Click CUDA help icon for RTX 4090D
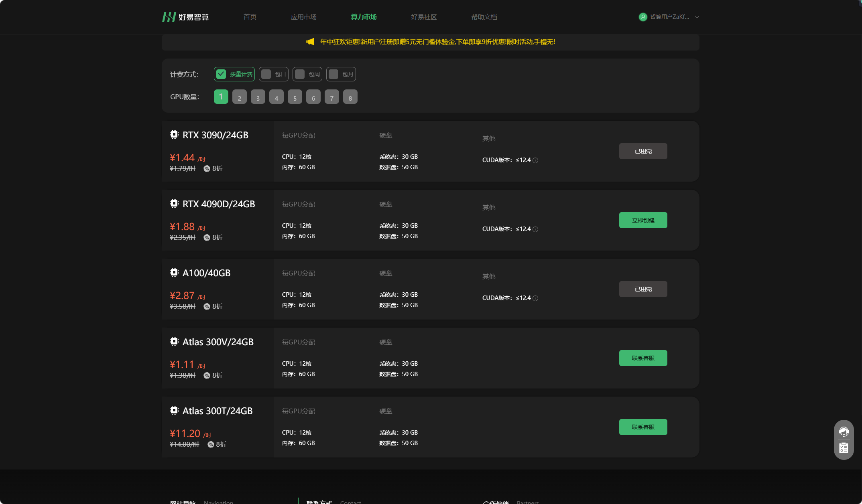The height and width of the screenshot is (504, 862). pos(535,229)
